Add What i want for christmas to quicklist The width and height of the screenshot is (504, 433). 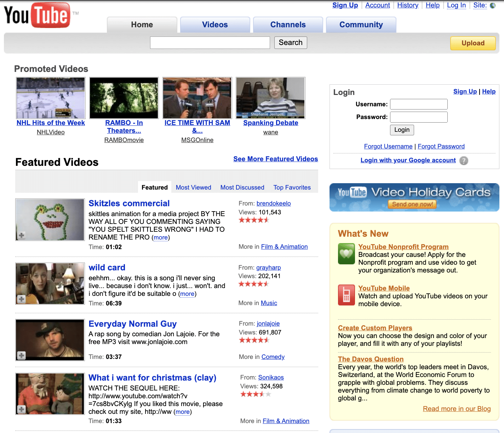coord(22,409)
